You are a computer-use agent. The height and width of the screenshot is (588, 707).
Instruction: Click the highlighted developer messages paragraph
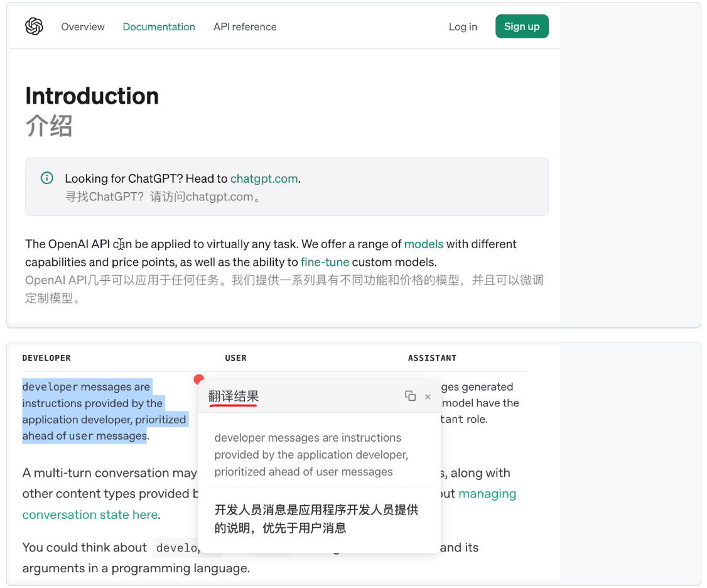(105, 411)
